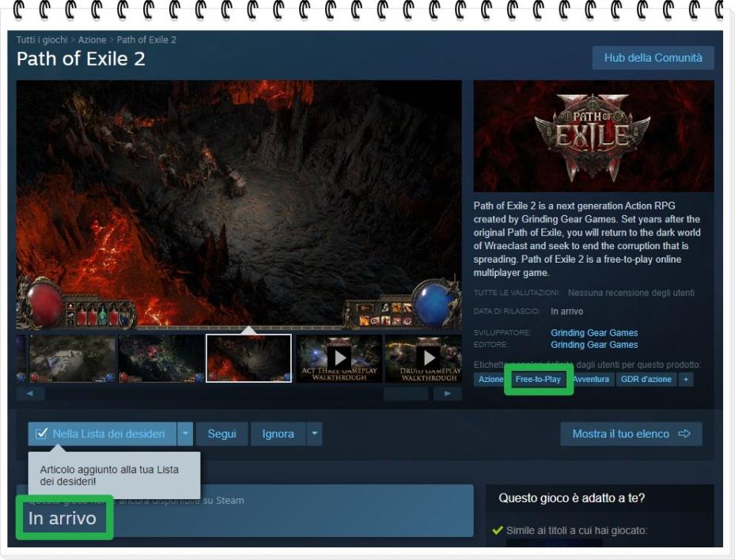Click the + icon to reveal more tags
This screenshot has width=735, height=560.
[685, 379]
